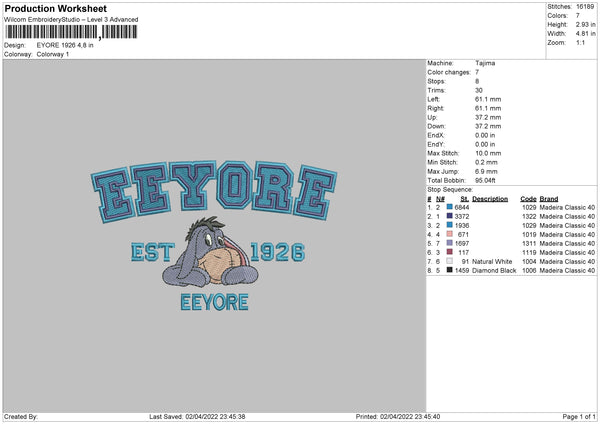Select the Up value 37.2 mm
The image size is (600, 424).
pos(488,117)
